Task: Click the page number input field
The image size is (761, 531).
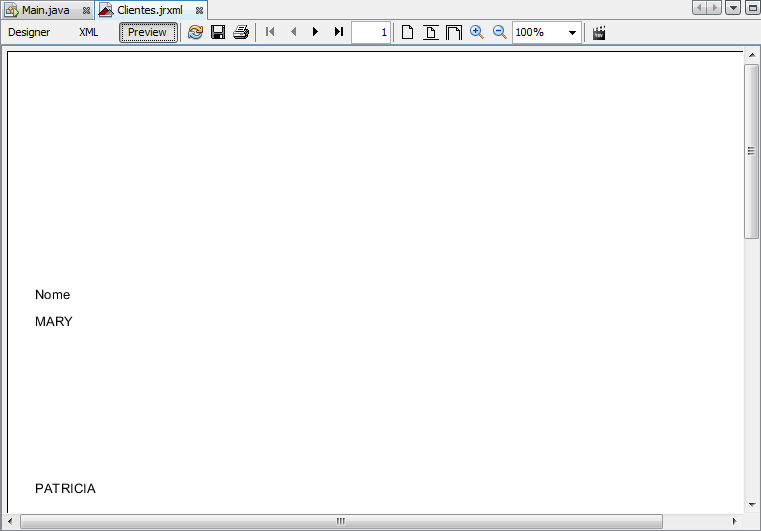Action: [x=371, y=32]
